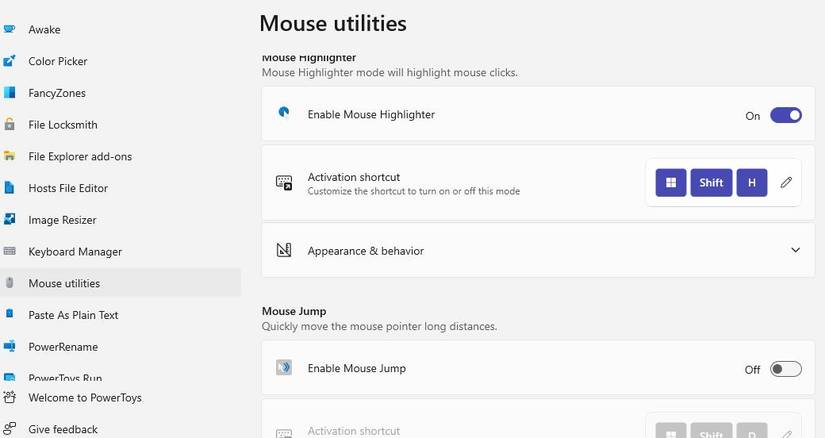
Task: Turn on the Enable Mouse Jump toggle
Action: (785, 369)
